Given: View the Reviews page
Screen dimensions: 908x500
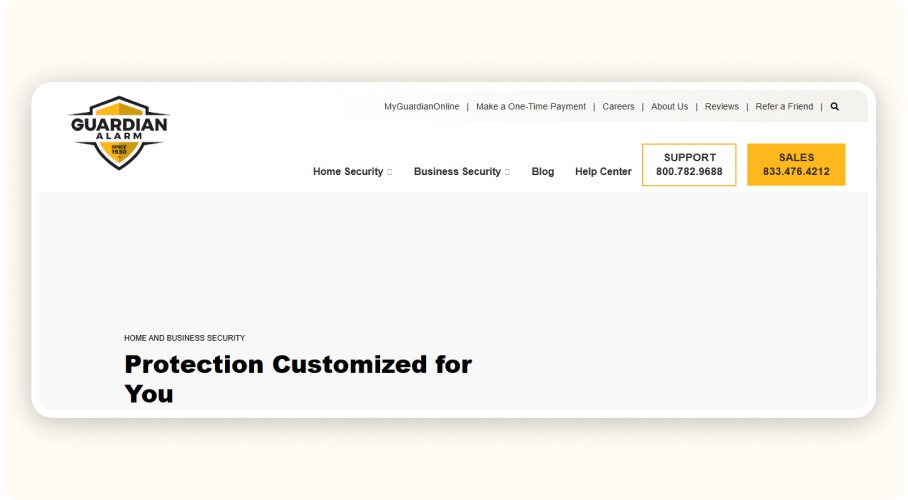Looking at the screenshot, I should point(722,107).
